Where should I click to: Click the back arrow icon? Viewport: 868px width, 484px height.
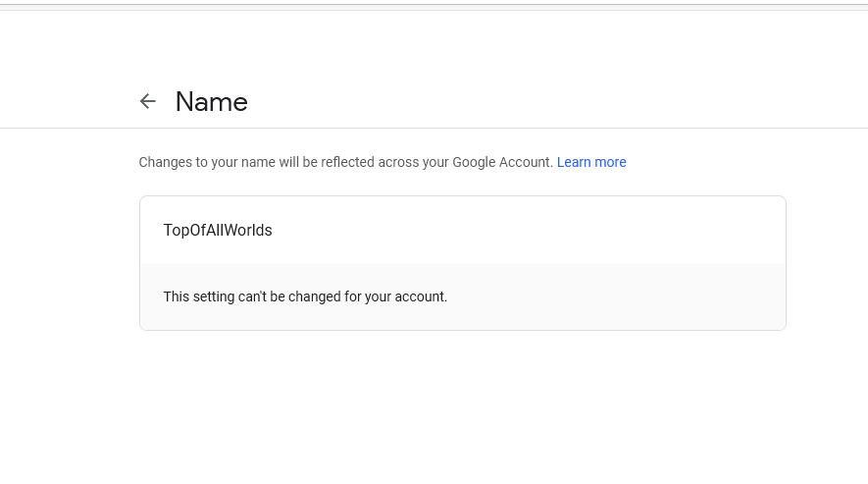pos(148,101)
